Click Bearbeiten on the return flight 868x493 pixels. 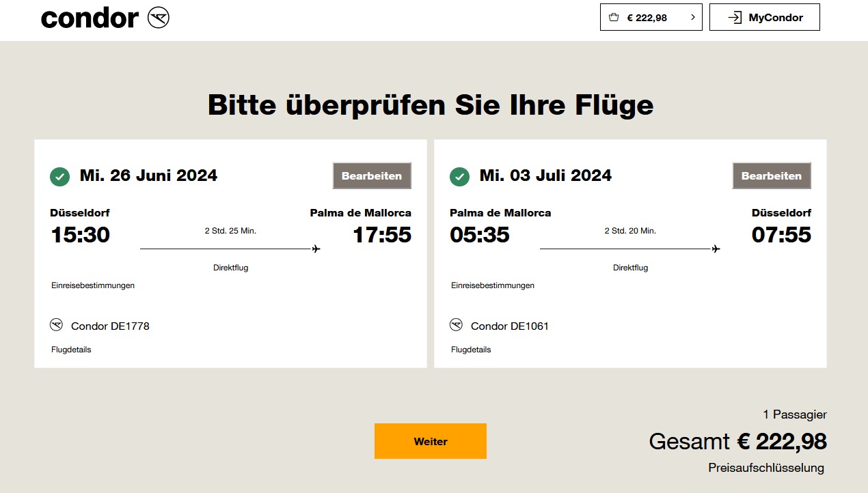(x=771, y=175)
